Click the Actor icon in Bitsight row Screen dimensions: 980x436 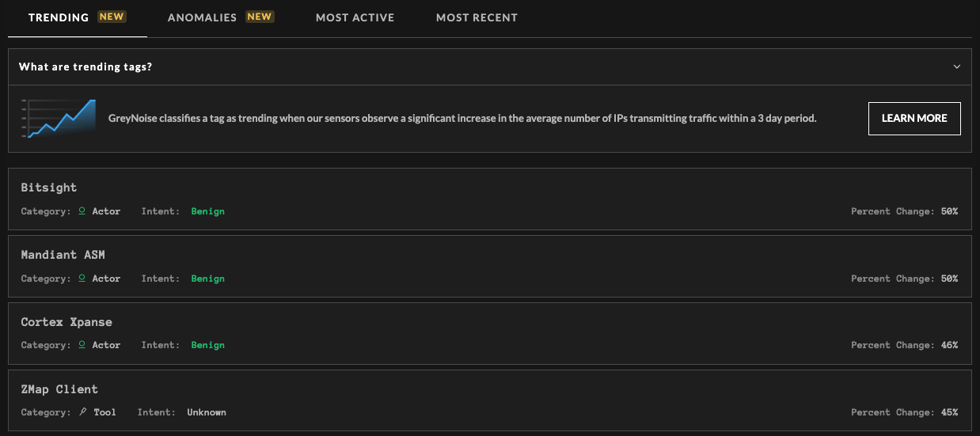(82, 211)
